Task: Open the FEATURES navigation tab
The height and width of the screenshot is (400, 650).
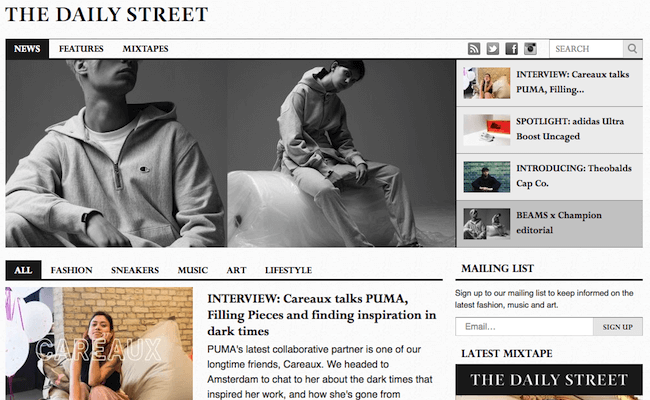Action: [81, 48]
